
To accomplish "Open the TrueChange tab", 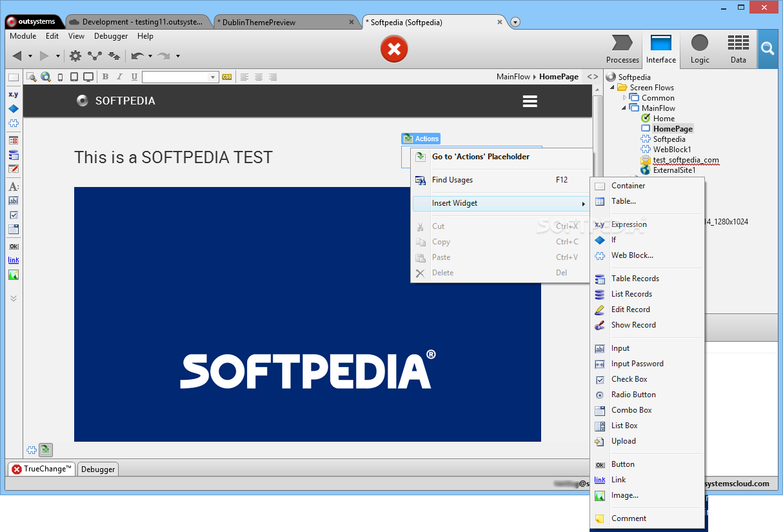I will pyautogui.click(x=41, y=469).
